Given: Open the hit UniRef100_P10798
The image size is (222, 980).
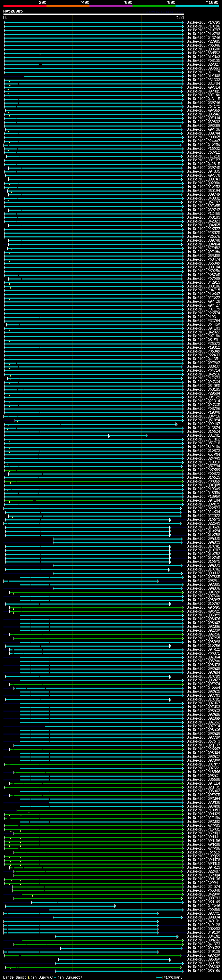Looking at the screenshot, I should (203, 34).
